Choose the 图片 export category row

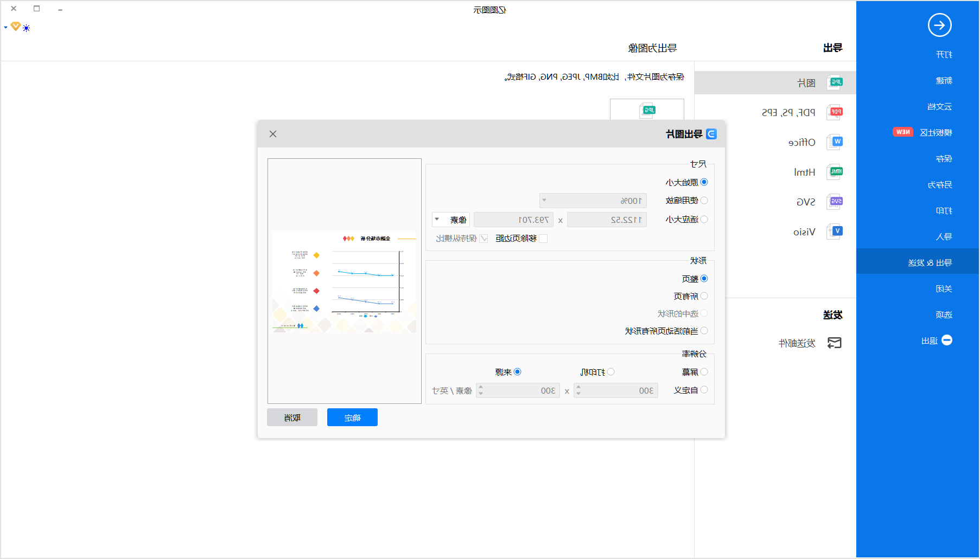pyautogui.click(x=775, y=83)
